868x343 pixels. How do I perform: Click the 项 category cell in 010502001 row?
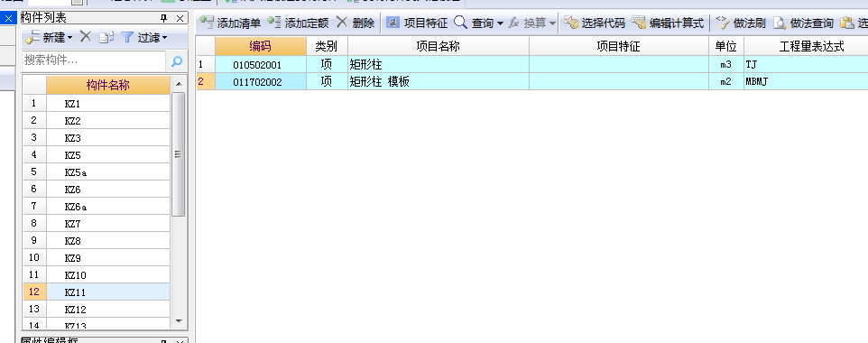[x=327, y=64]
